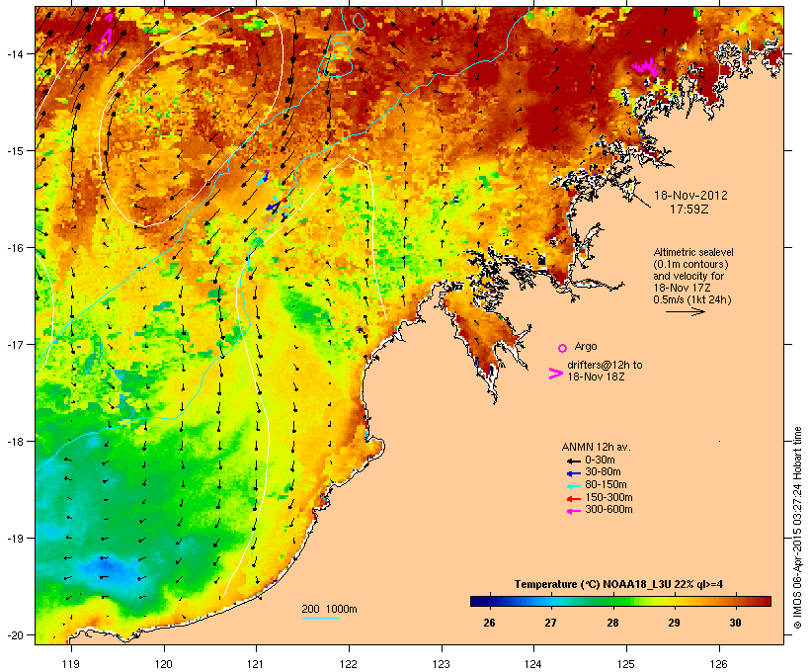This screenshot has height=672, width=810.
Task: Click the magenta drifter arrows near 119.4E, 14S
Action: [105, 35]
